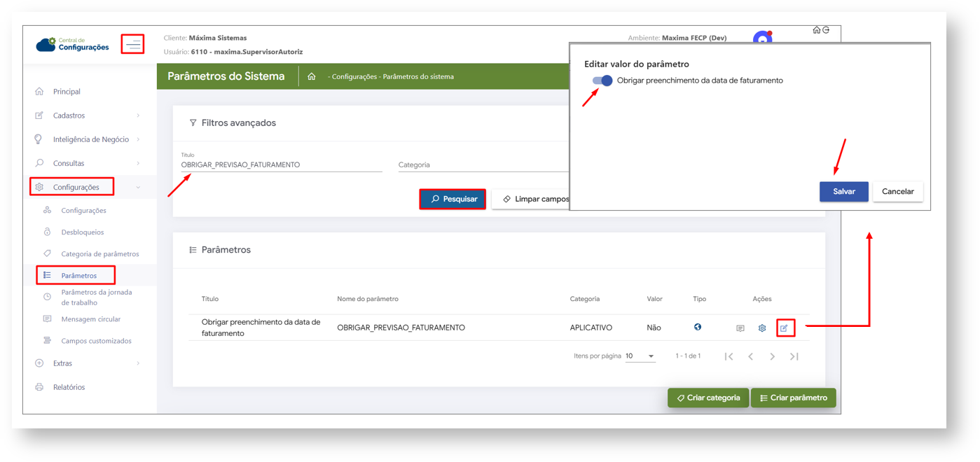Screen dimensions: 980x462
Task: Click the home breadcrumb icon
Action: point(312,77)
